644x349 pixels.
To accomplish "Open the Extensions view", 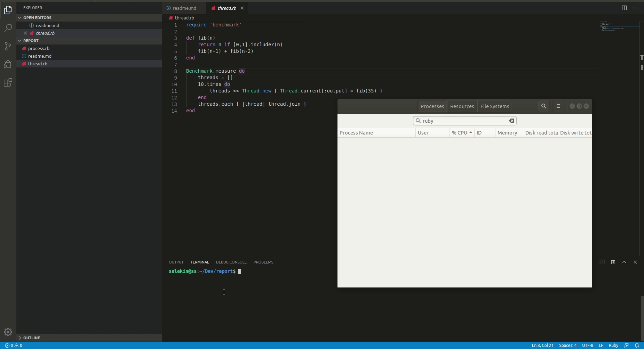I will pyautogui.click(x=8, y=83).
